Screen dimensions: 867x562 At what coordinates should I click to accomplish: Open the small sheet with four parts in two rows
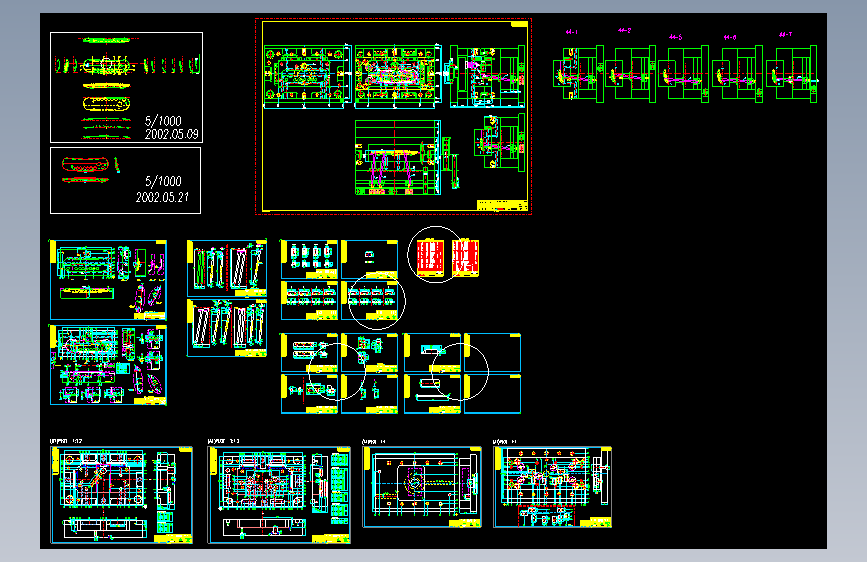(x=309, y=259)
